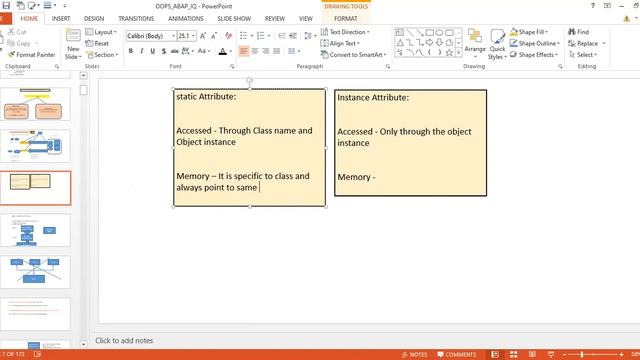Align text right in paragraph group
This screenshot has width=640, height=360.
[x=266, y=51]
